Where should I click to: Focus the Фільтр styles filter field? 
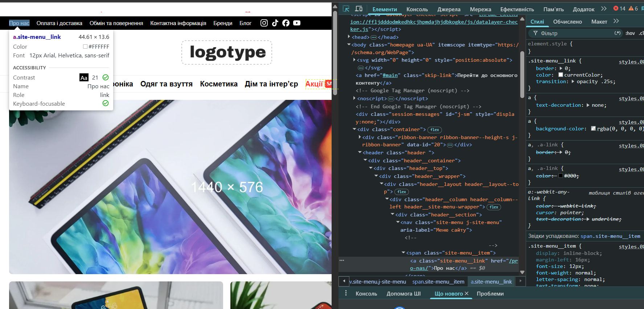pos(575,33)
